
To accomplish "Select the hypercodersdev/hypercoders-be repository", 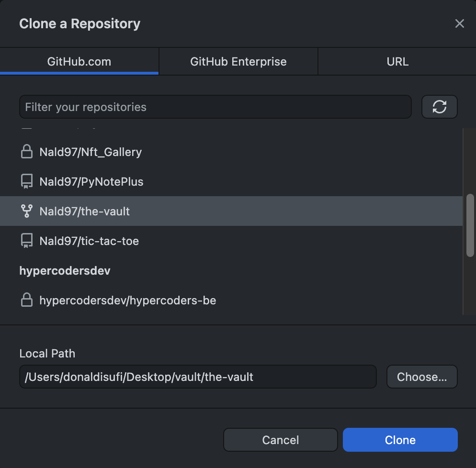I will click(127, 301).
